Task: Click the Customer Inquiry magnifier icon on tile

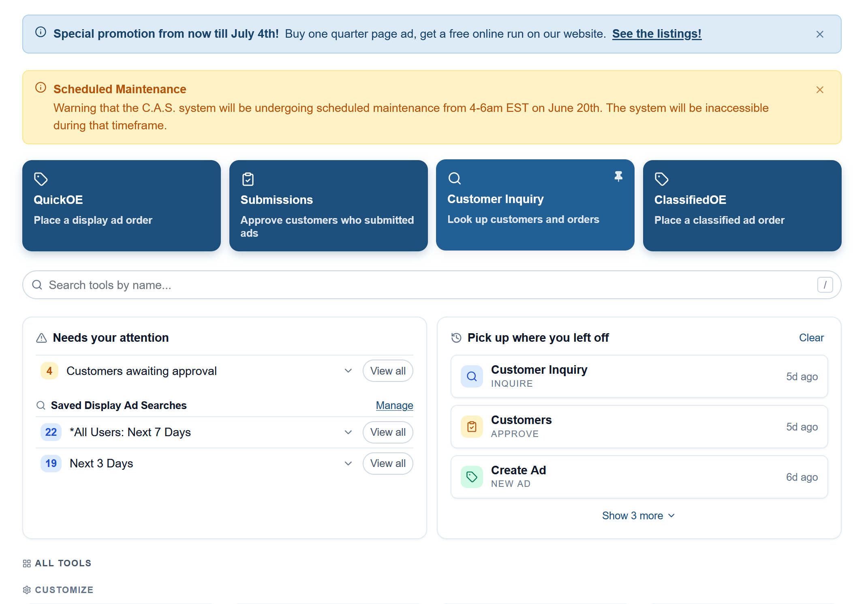Action: [455, 178]
